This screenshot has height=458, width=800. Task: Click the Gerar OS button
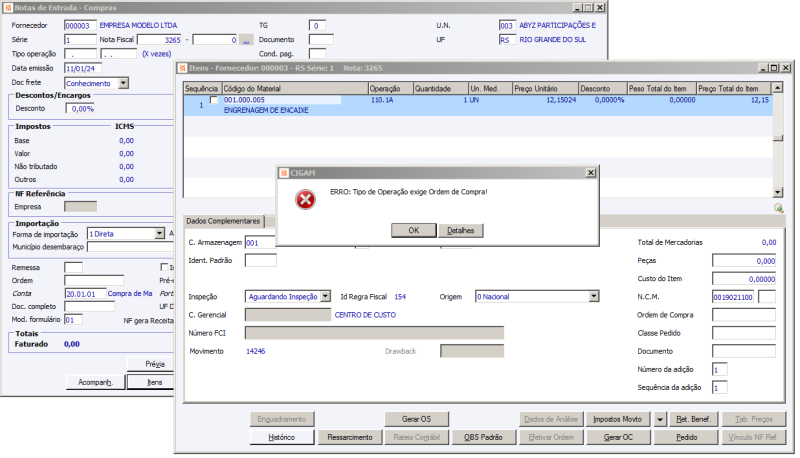[416, 419]
